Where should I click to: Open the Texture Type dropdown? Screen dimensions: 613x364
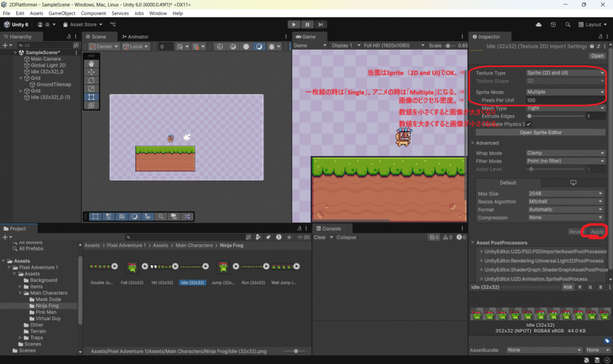(x=565, y=72)
